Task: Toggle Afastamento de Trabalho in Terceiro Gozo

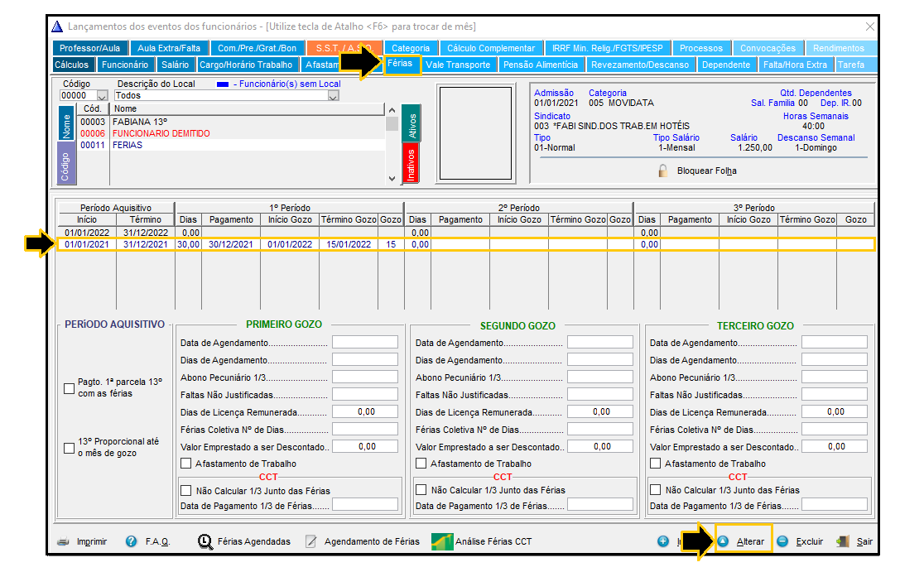Action: [x=655, y=464]
